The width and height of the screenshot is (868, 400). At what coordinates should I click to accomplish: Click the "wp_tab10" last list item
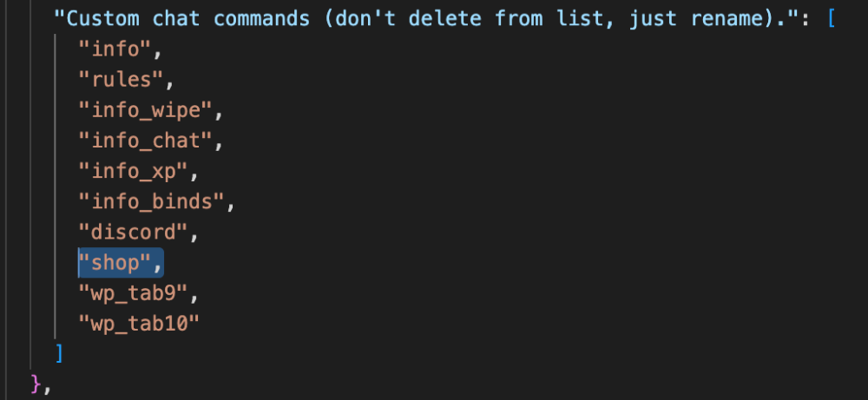[139, 323]
